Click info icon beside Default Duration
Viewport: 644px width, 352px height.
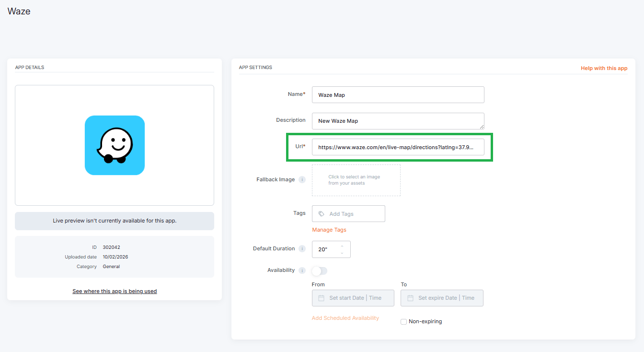point(302,249)
